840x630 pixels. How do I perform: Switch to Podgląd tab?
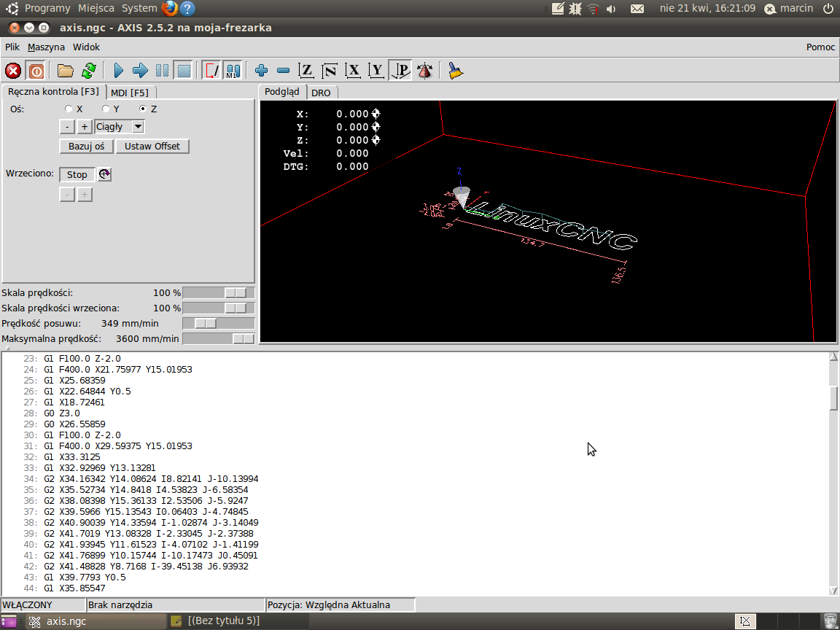pyautogui.click(x=281, y=92)
